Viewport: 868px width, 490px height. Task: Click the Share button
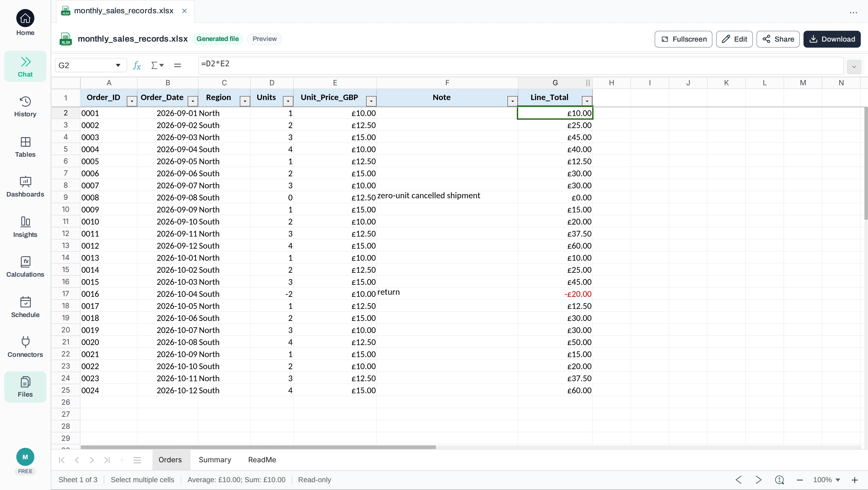point(778,39)
